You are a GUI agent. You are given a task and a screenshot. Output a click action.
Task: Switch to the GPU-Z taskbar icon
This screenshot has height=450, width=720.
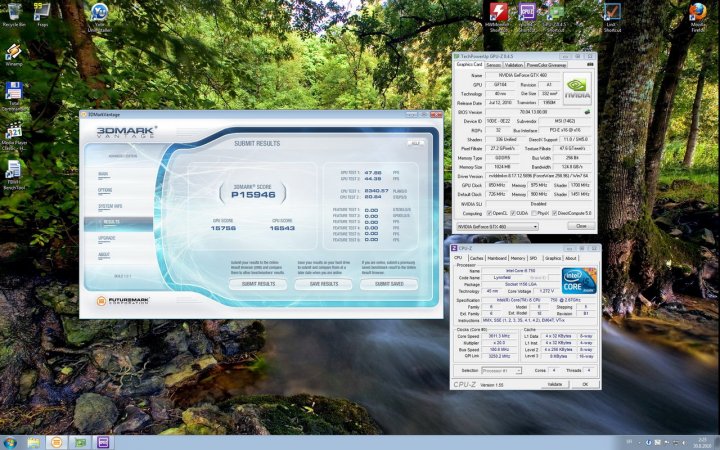(80, 443)
